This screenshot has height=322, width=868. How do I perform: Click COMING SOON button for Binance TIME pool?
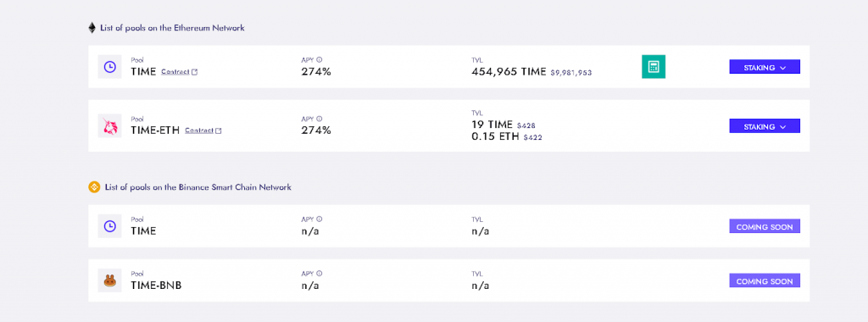point(765,226)
